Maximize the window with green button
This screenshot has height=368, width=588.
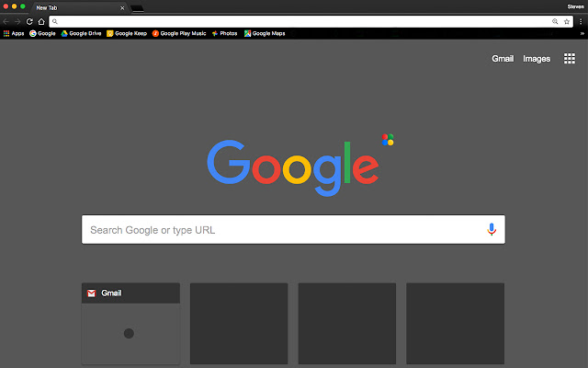click(x=23, y=6)
